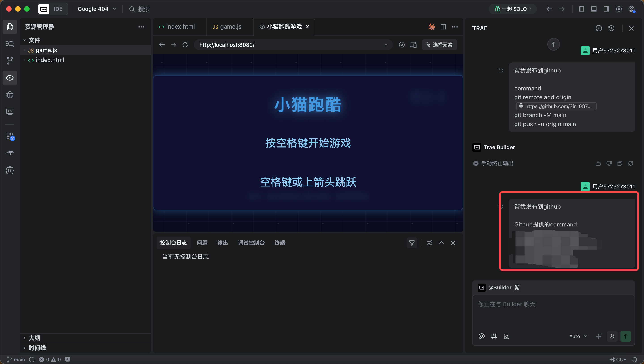Viewport: 644px width, 364px height.
Task: Expand the 大纲 outline section
Action: pyautogui.click(x=32, y=338)
